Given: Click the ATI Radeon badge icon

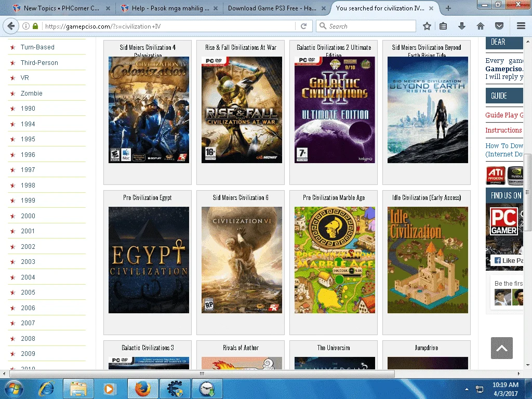Looking at the screenshot, I should [496, 176].
